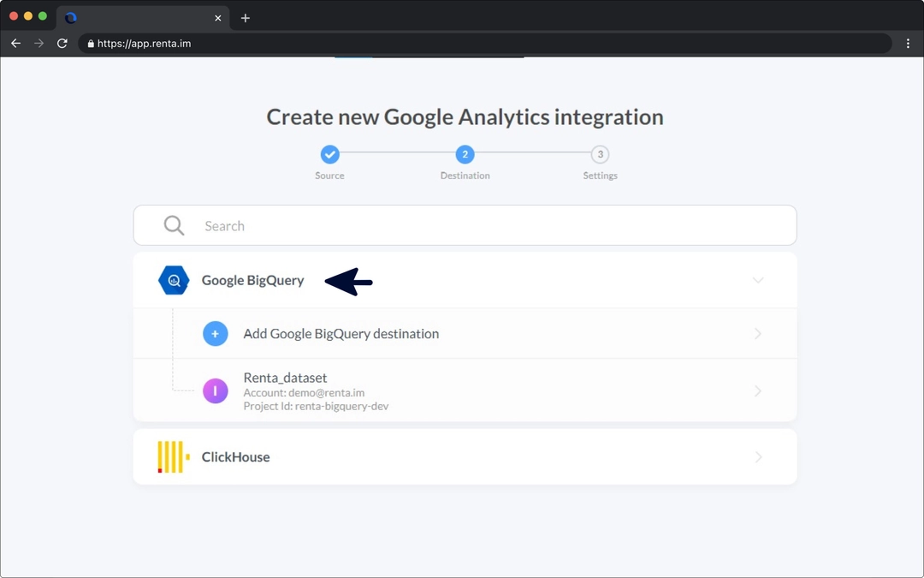Image resolution: width=924 pixels, height=578 pixels.
Task: Click the address bar URL app.renta.im
Action: 145,44
